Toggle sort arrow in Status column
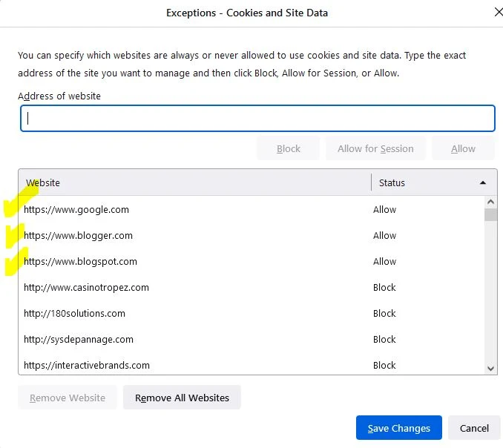Image resolution: width=503 pixels, height=448 pixels. (482, 182)
